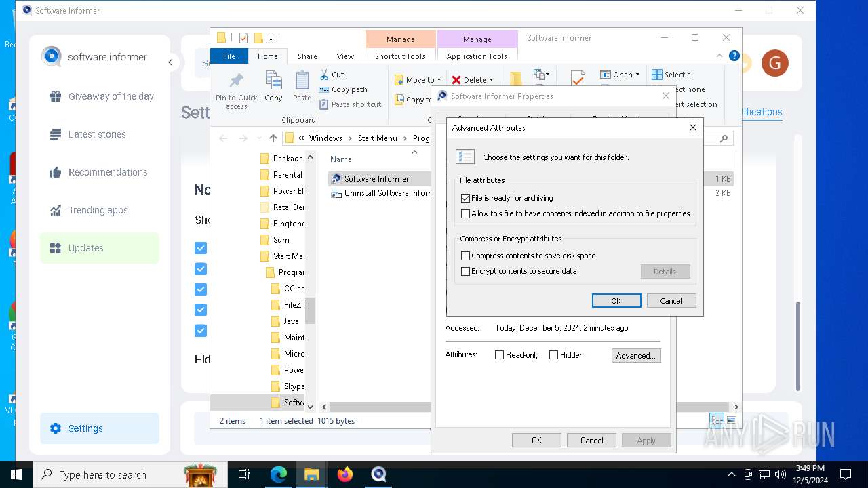Screen dimensions: 868x488
Task: Open Recommendations in sidebar
Action: pos(99,172)
